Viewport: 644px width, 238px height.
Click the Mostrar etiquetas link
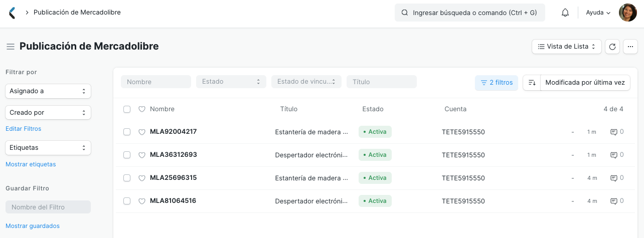click(31, 164)
